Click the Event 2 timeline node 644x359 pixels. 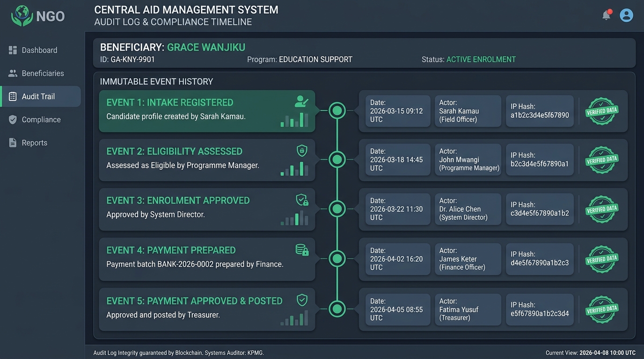pyautogui.click(x=337, y=159)
